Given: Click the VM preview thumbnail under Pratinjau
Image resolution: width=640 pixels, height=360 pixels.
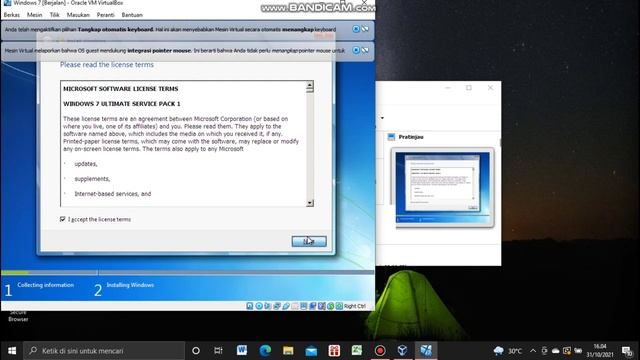Looking at the screenshot, I should click(x=442, y=188).
